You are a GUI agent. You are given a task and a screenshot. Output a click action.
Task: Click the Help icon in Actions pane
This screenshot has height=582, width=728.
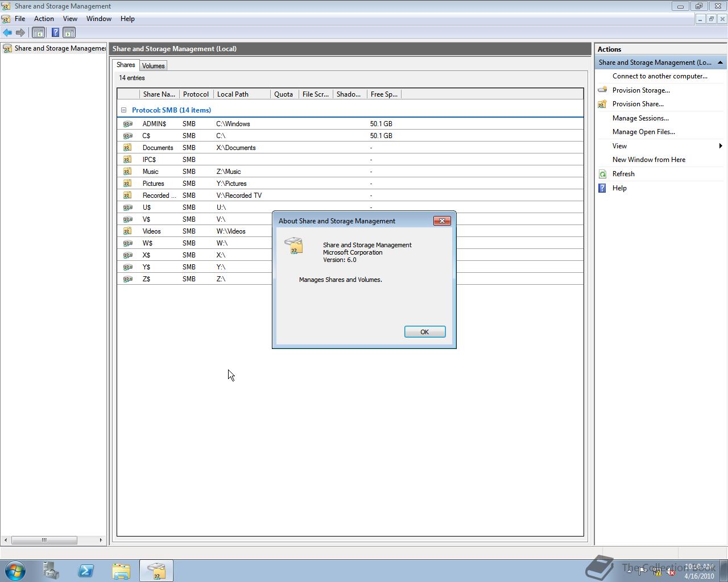click(x=602, y=188)
